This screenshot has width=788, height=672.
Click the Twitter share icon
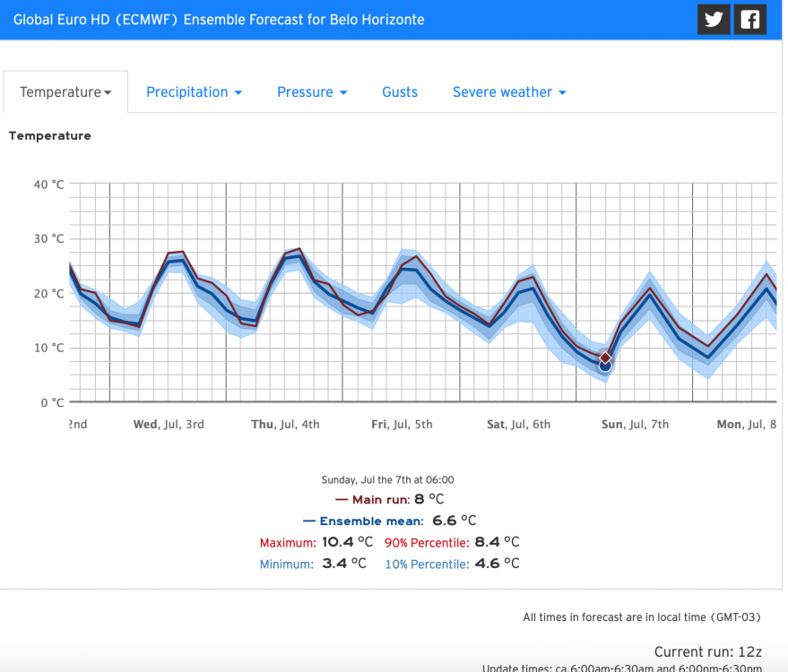tap(714, 20)
